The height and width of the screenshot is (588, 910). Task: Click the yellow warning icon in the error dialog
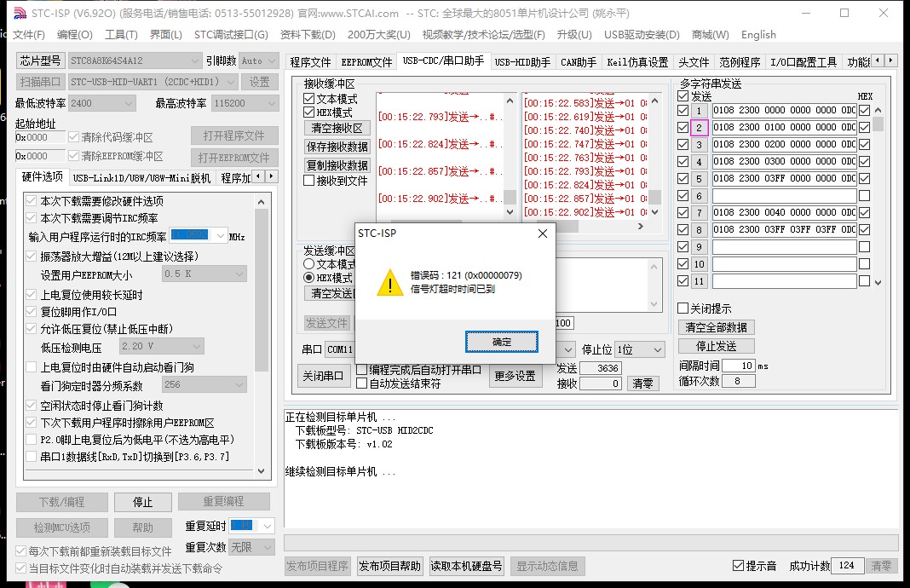point(390,283)
